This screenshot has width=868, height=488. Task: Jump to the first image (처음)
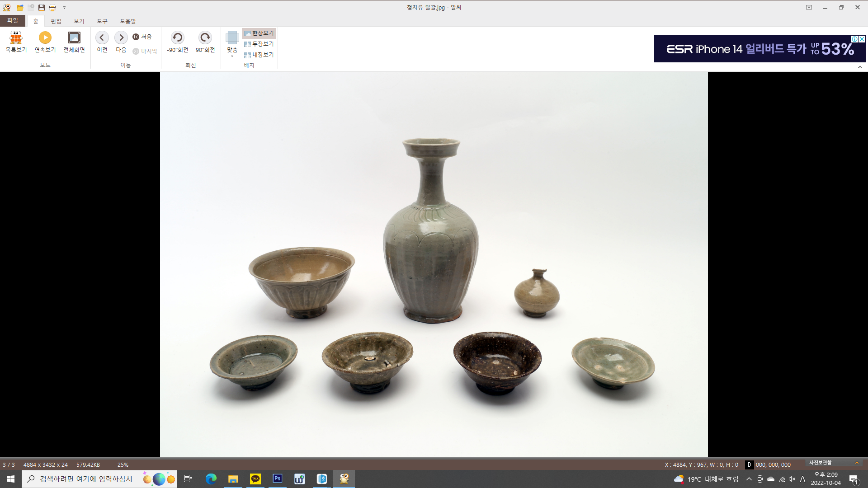142,37
